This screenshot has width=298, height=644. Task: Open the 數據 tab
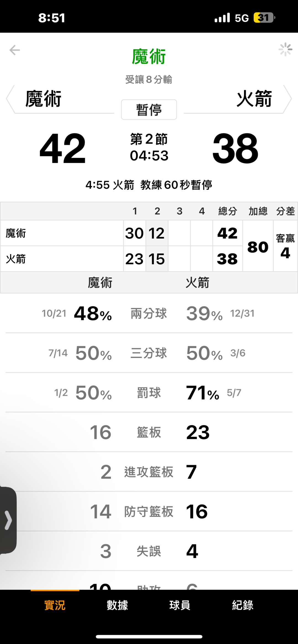118,605
